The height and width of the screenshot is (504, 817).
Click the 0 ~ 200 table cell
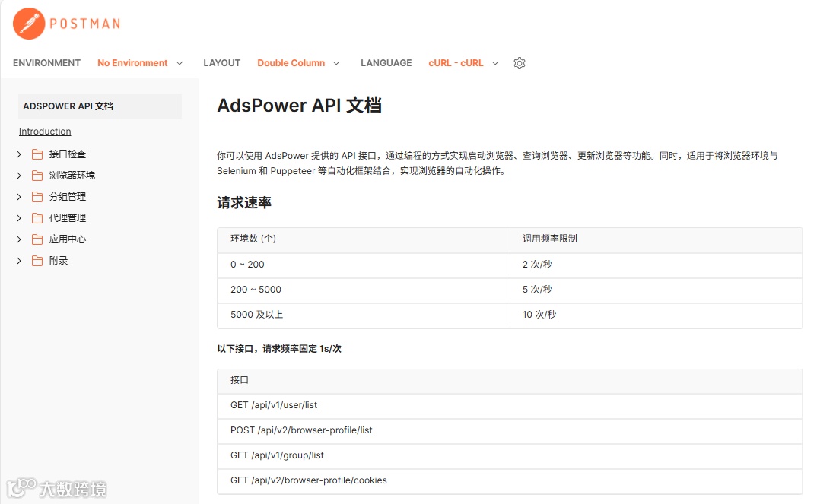tap(363, 265)
